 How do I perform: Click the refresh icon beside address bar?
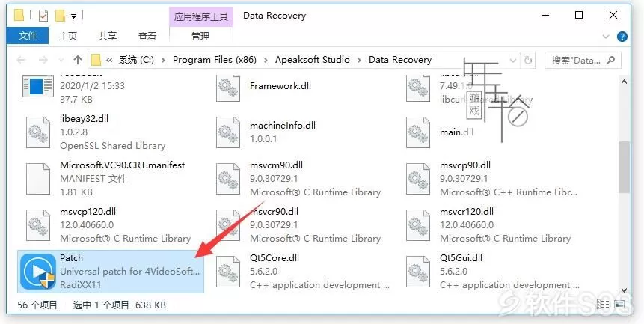pyautogui.click(x=528, y=61)
